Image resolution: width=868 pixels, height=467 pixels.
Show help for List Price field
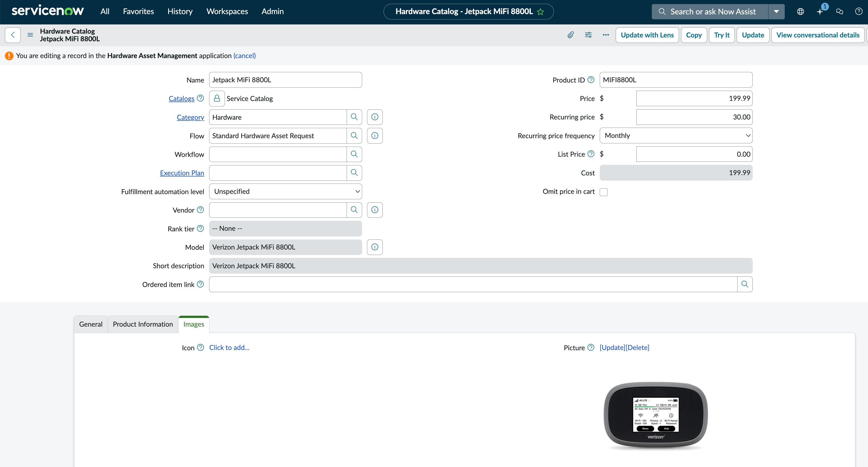pyautogui.click(x=591, y=154)
